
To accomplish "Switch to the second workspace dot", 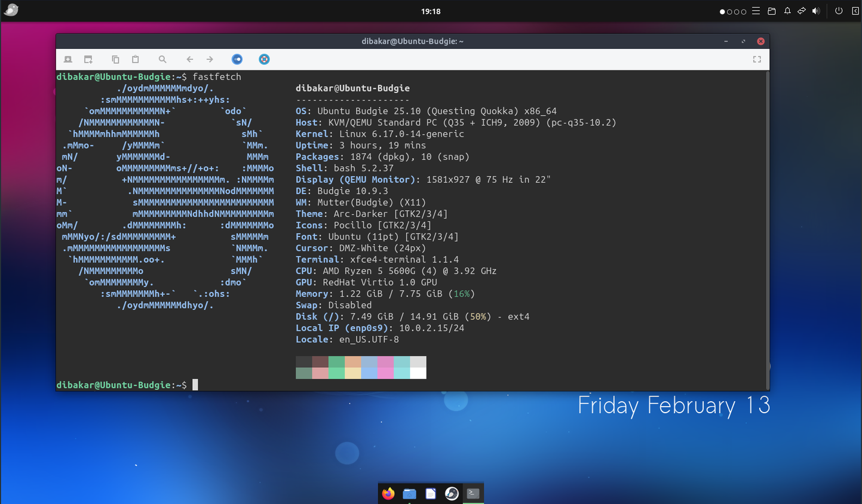I will point(730,11).
